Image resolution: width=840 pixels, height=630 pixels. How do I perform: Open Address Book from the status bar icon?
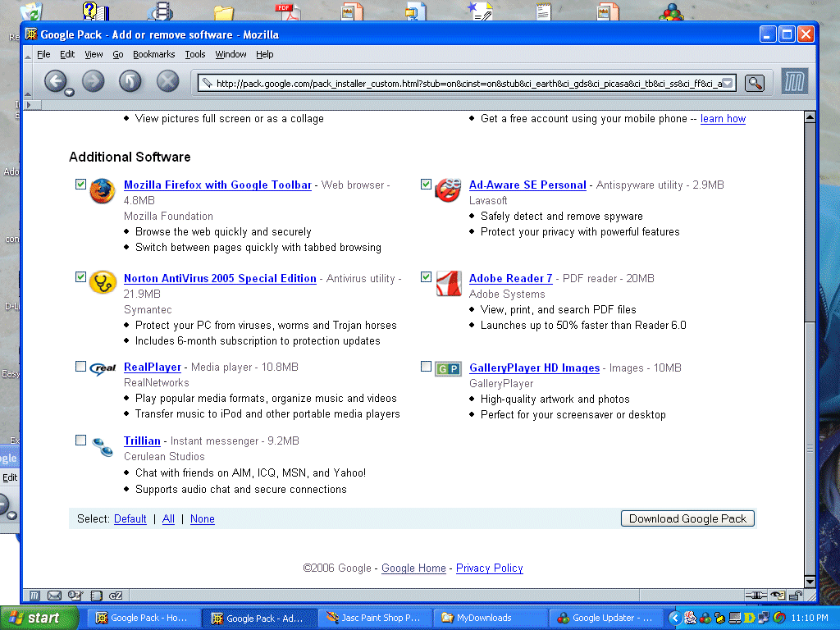97,596
